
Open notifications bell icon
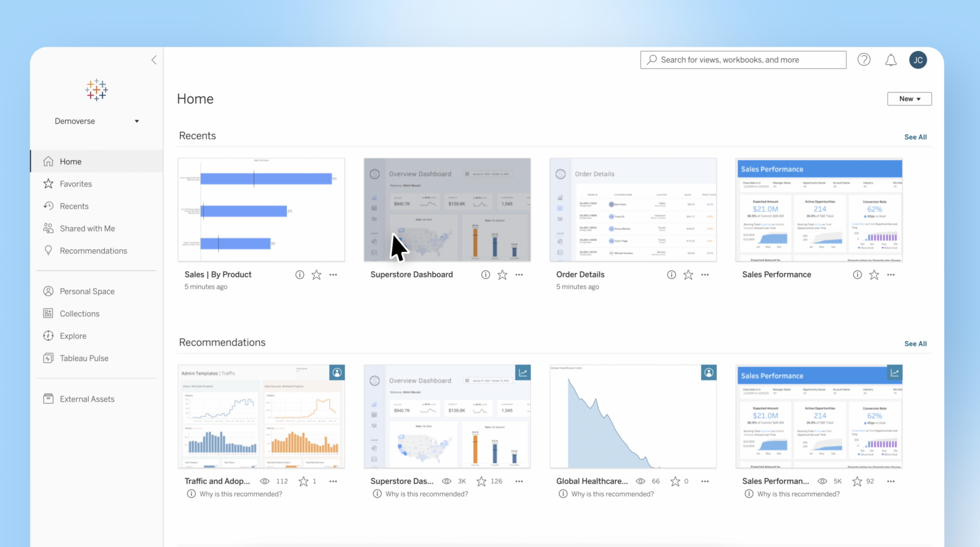tap(890, 60)
